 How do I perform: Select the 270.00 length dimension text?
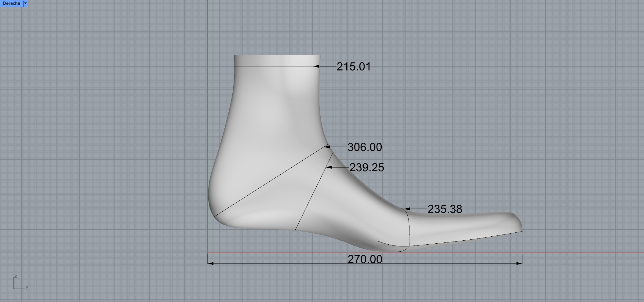(x=365, y=259)
